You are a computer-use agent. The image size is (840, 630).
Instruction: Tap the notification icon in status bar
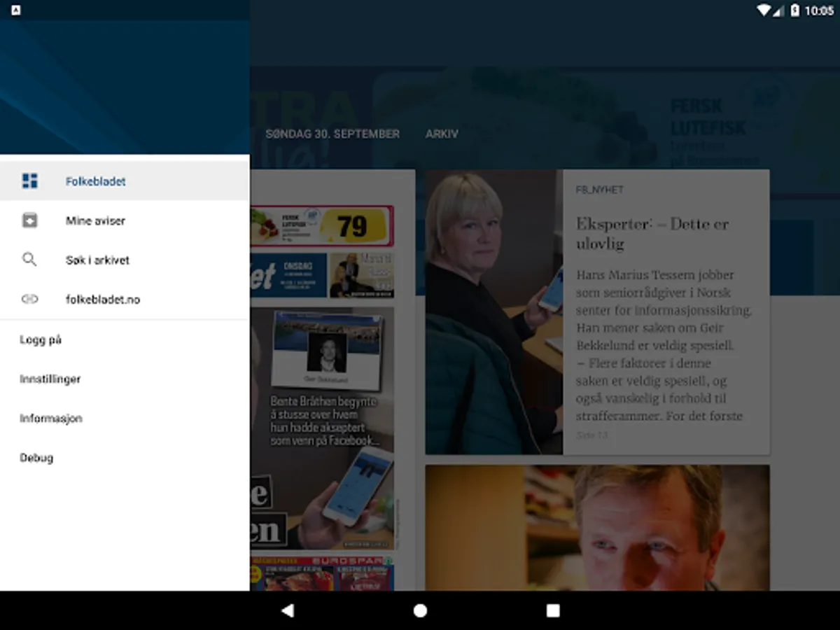[16, 10]
